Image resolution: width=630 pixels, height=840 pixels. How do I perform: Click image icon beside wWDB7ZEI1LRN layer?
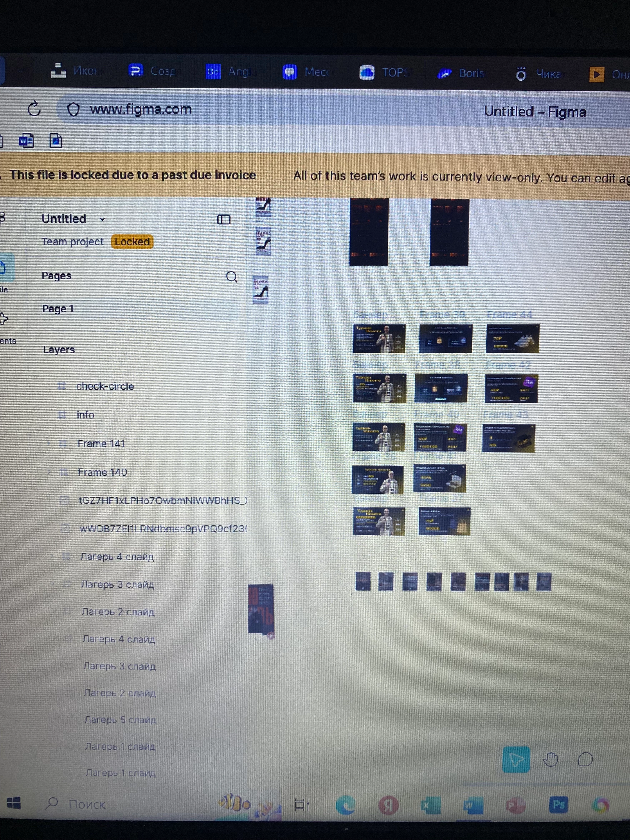tap(65, 528)
